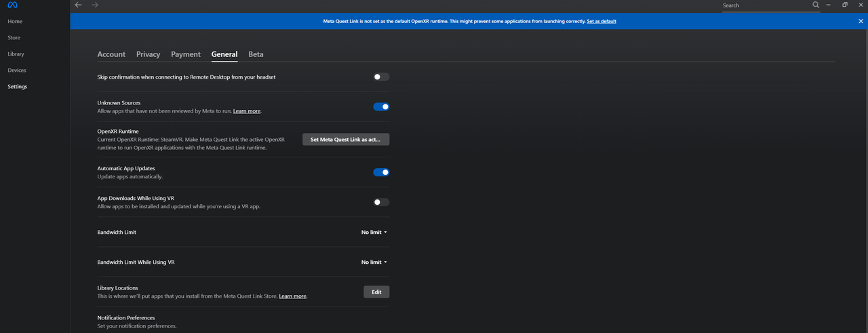Click Edit for Library Locations
The width and height of the screenshot is (868, 333).
click(x=376, y=292)
